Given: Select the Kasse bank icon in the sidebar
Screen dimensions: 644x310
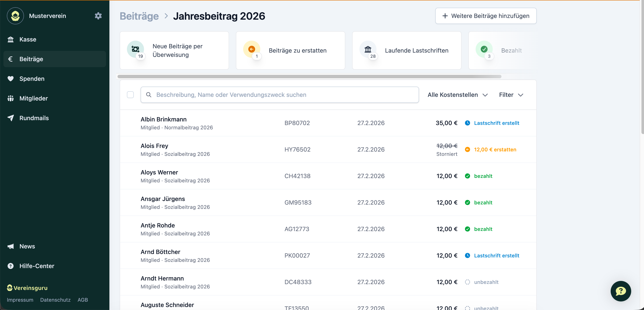Looking at the screenshot, I should (11, 39).
